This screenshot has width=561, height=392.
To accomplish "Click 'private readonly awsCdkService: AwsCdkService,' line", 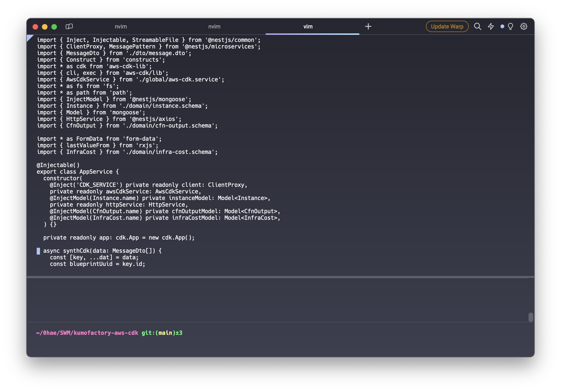I will click(x=125, y=192).
